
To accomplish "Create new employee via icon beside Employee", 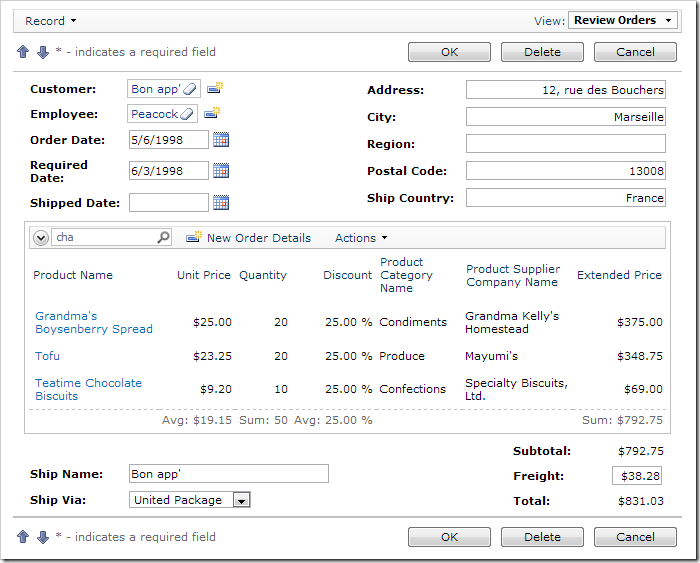I will 212,113.
